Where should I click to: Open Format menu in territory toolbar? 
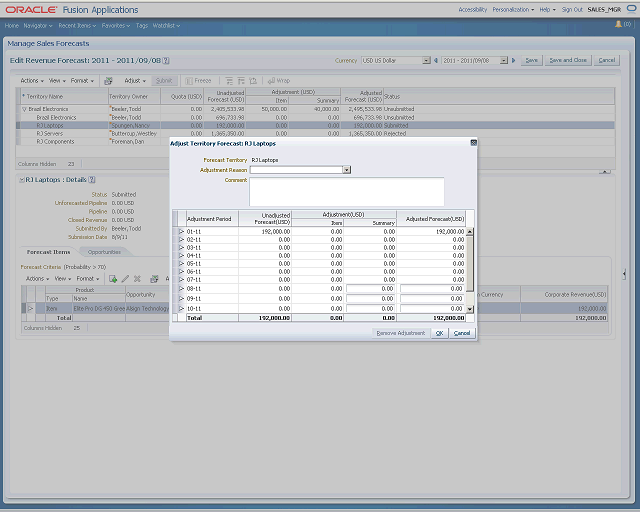tap(82, 81)
